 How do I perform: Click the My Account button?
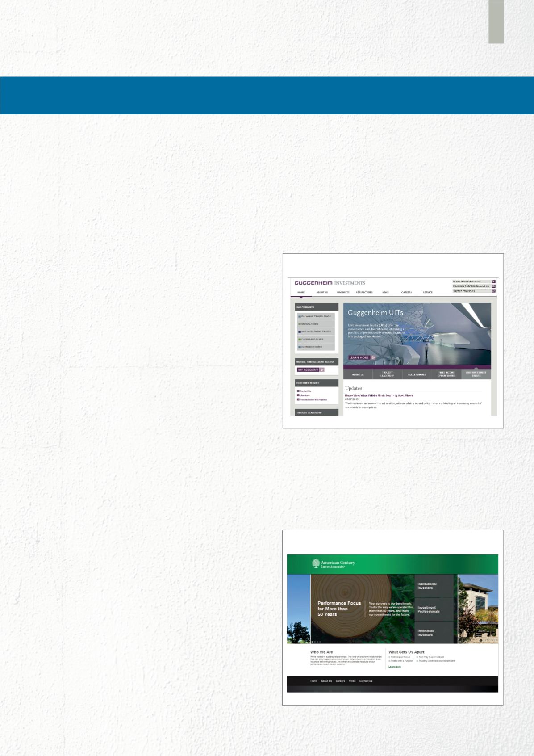[311, 370]
